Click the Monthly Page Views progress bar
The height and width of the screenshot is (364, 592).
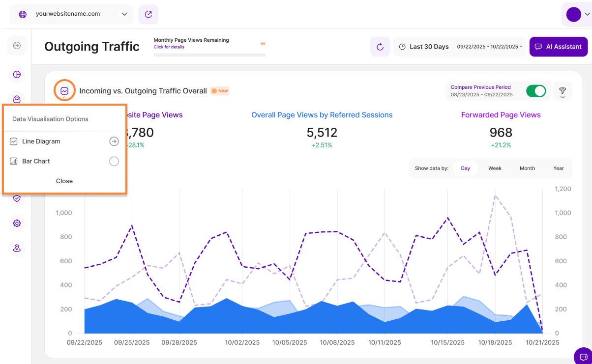(x=209, y=55)
